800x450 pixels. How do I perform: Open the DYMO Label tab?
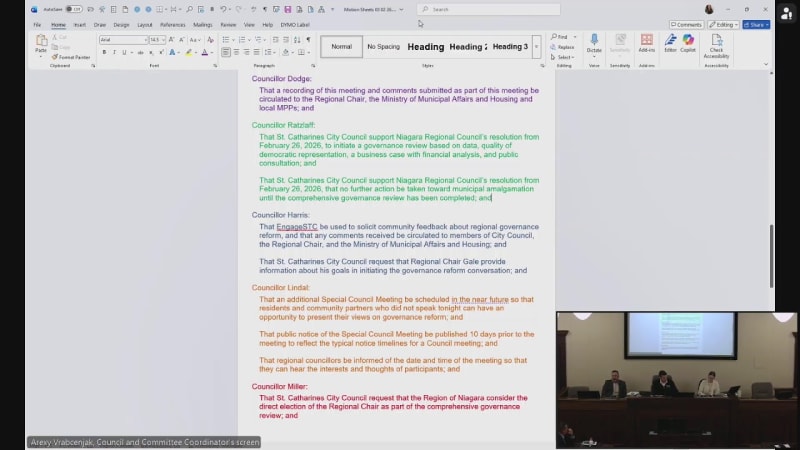[x=295, y=24]
